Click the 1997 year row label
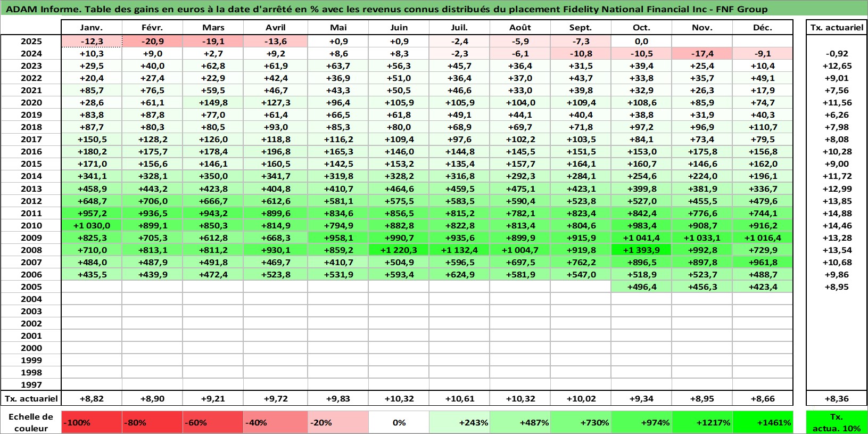This screenshot has width=868, height=434. (31, 384)
